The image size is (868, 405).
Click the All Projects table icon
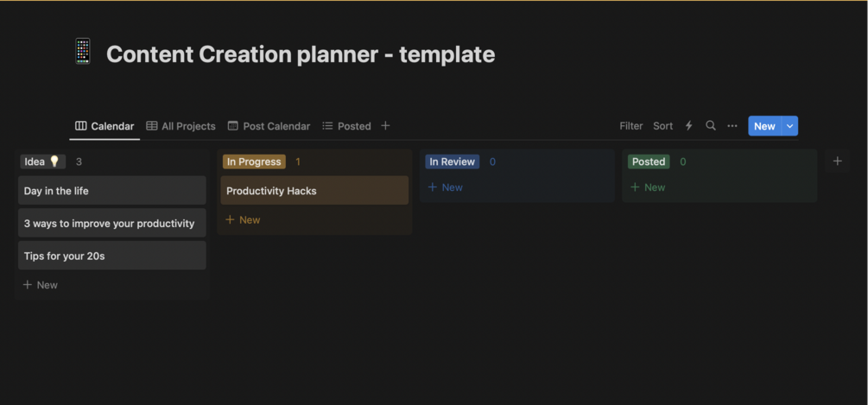pos(152,126)
